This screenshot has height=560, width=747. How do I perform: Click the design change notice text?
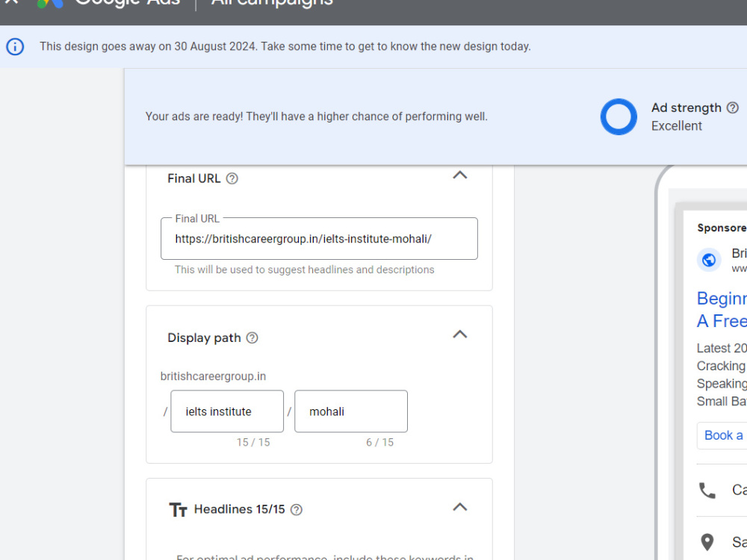point(285,46)
